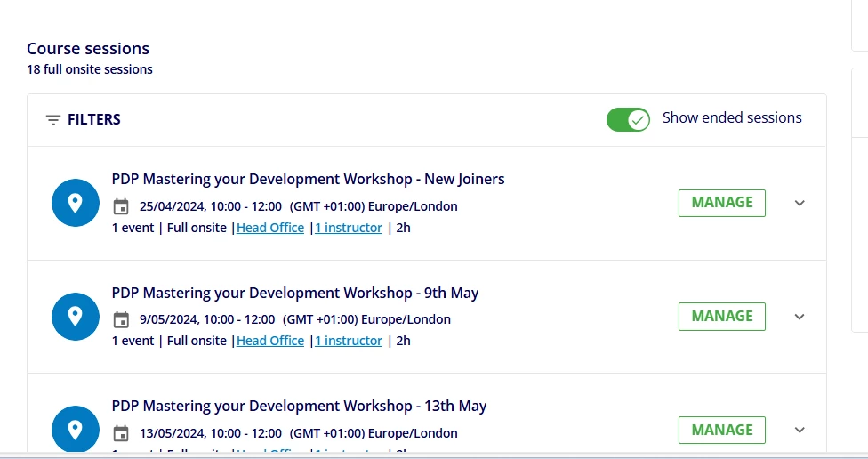Expand the 9th May session chevron
This screenshot has height=459, width=868.
[800, 317]
